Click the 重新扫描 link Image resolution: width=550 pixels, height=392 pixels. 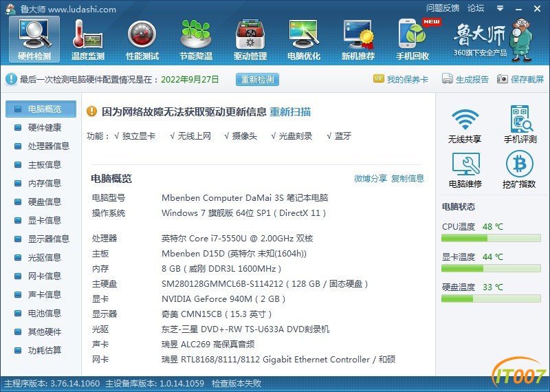[290, 112]
